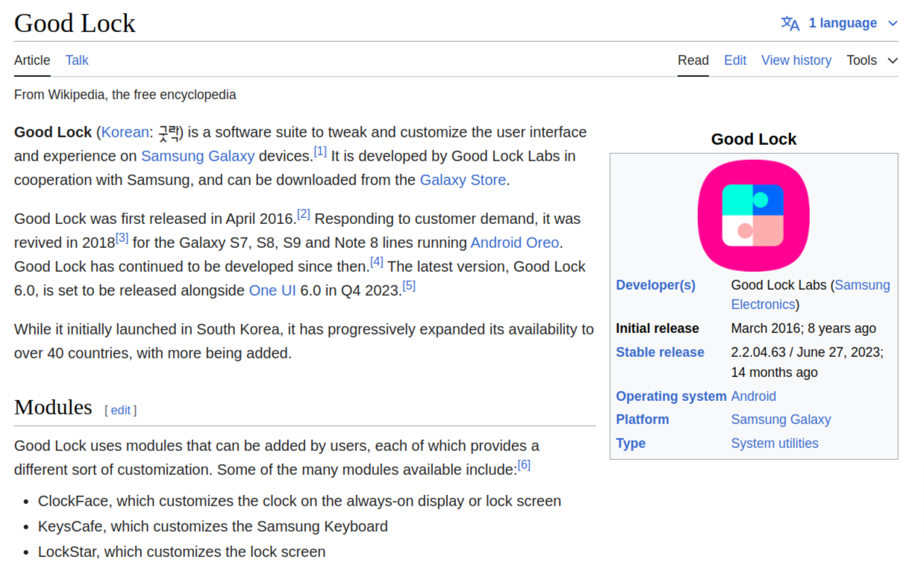This screenshot has width=924, height=566.
Task: Click the '2.2.04.63 / June 27, 2023' value
Action: click(x=807, y=352)
